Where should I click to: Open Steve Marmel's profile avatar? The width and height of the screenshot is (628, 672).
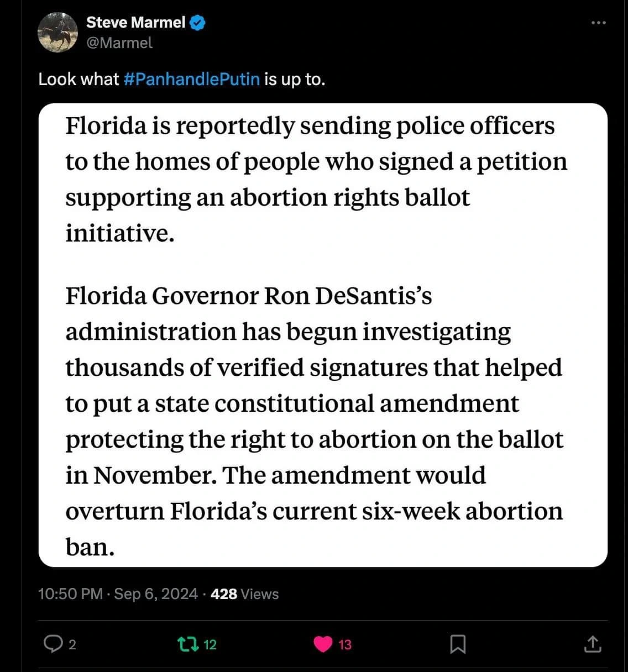pyautogui.click(x=57, y=32)
